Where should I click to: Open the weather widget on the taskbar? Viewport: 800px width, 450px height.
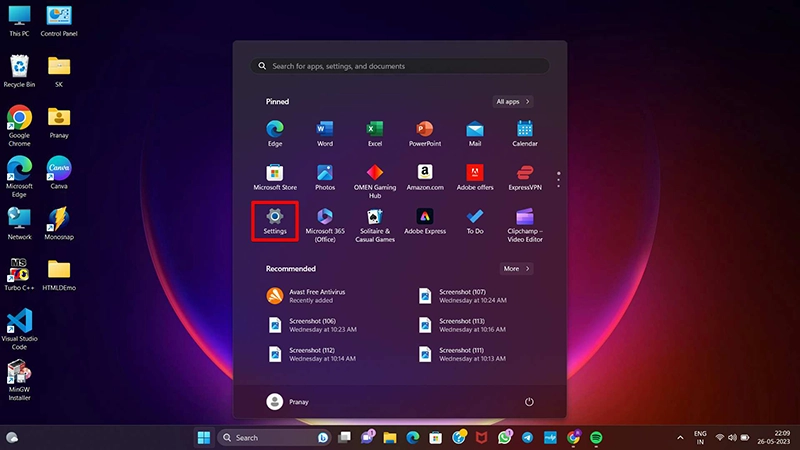click(12, 437)
